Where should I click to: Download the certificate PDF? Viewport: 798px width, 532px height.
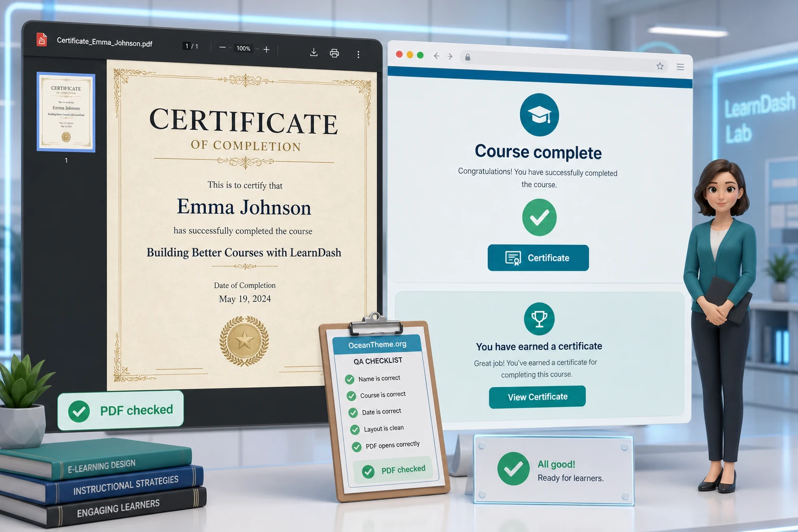click(314, 52)
